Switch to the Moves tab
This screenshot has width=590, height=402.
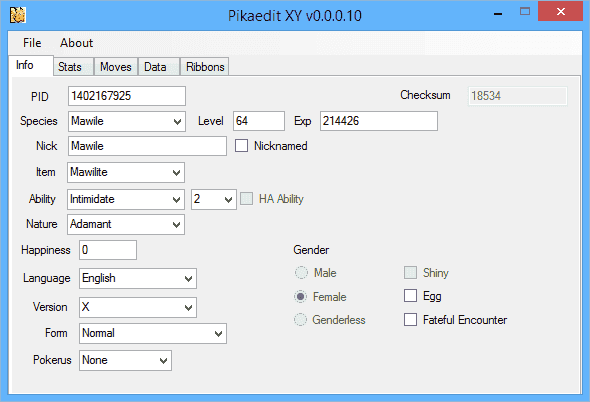[116, 67]
